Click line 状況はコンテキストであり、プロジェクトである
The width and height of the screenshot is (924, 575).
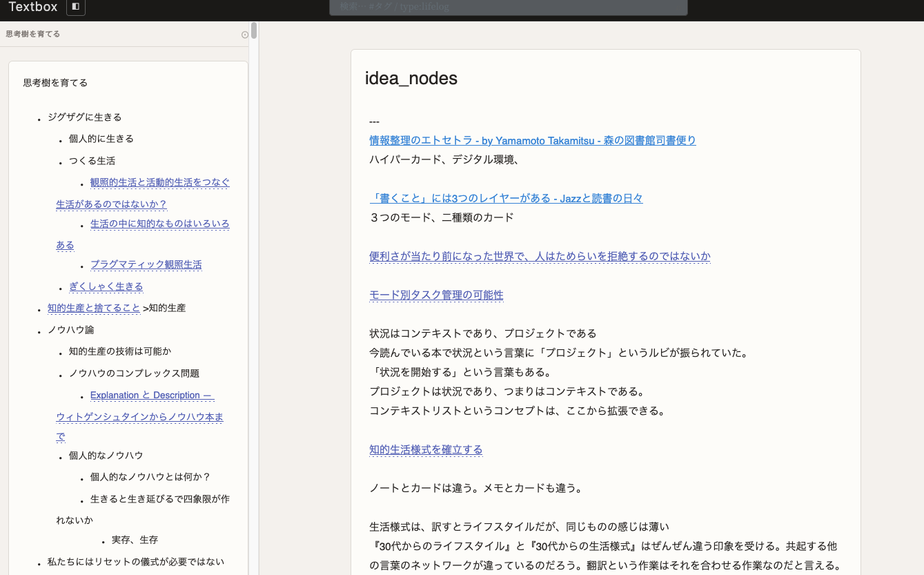(483, 333)
